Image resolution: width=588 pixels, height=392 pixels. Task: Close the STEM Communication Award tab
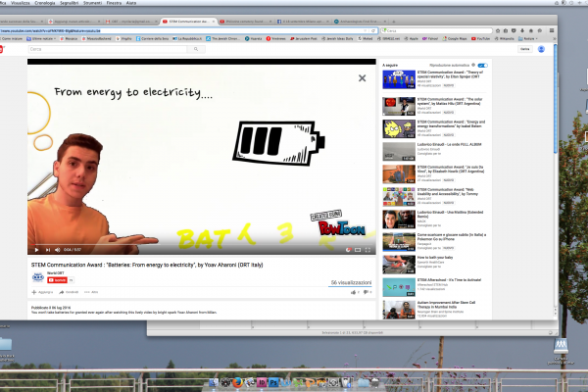coord(214,22)
